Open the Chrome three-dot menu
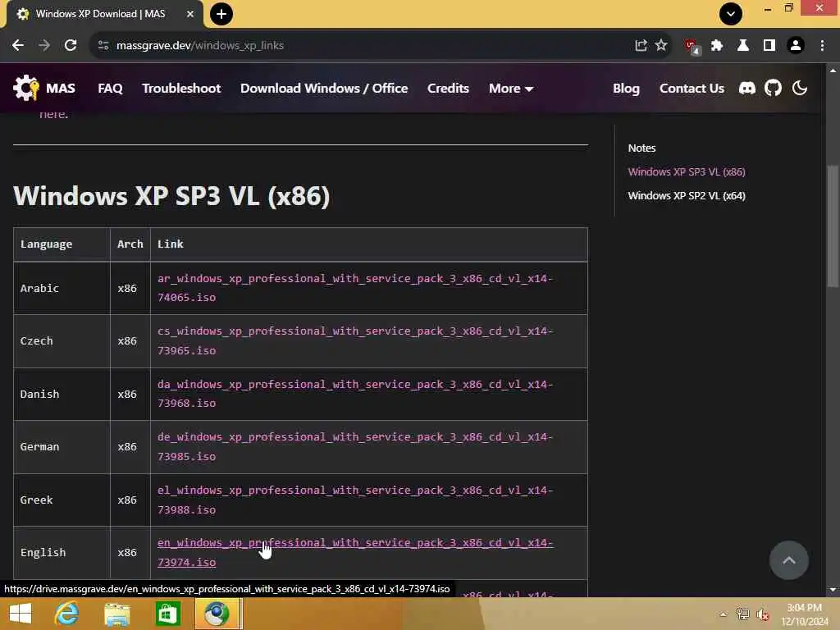Screen dimensions: 840x630 822,46
